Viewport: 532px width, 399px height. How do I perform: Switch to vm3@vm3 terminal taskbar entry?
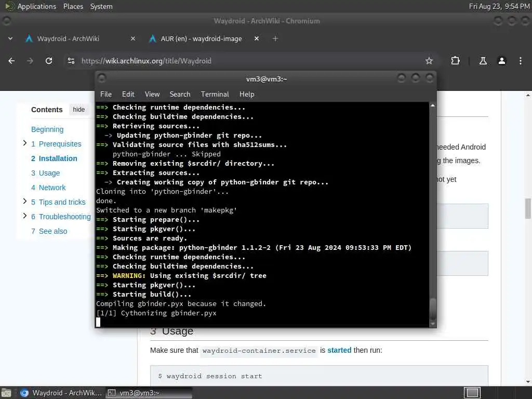pyautogui.click(x=149, y=393)
